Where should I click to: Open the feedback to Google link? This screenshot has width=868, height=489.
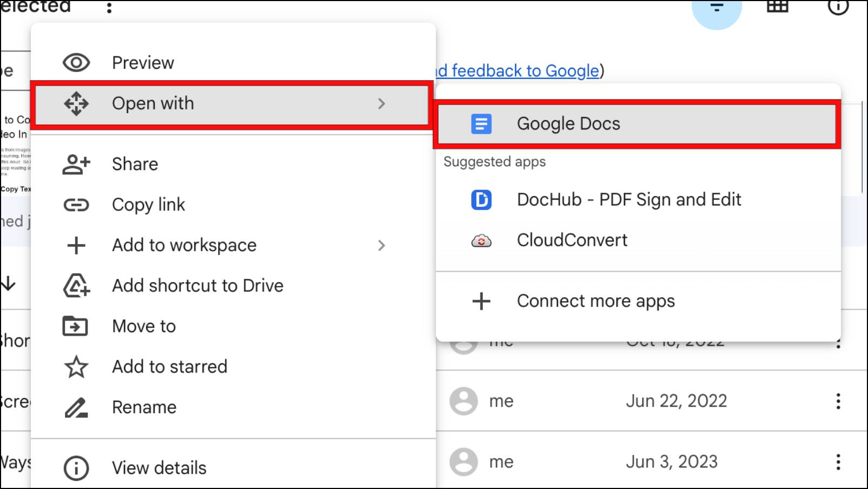point(518,71)
